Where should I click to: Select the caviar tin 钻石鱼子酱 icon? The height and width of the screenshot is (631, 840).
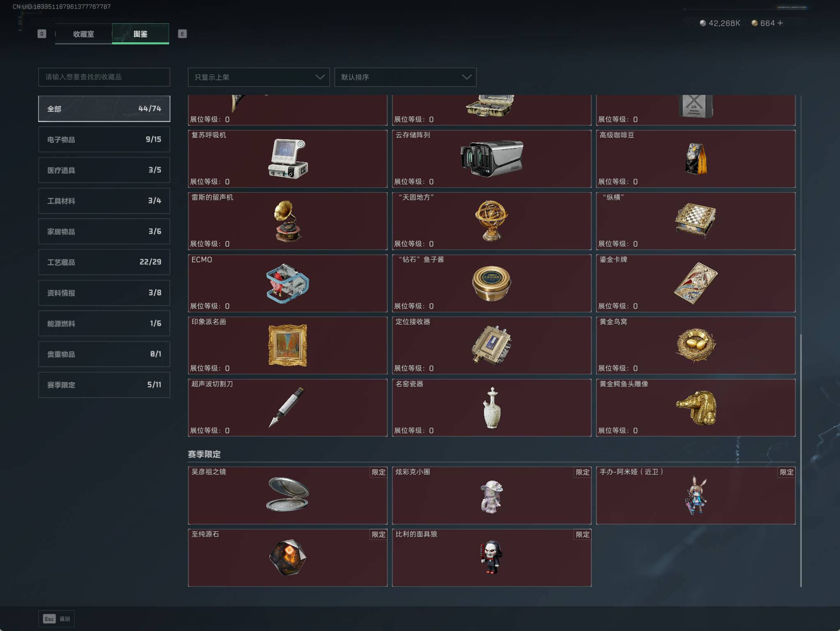point(491,283)
